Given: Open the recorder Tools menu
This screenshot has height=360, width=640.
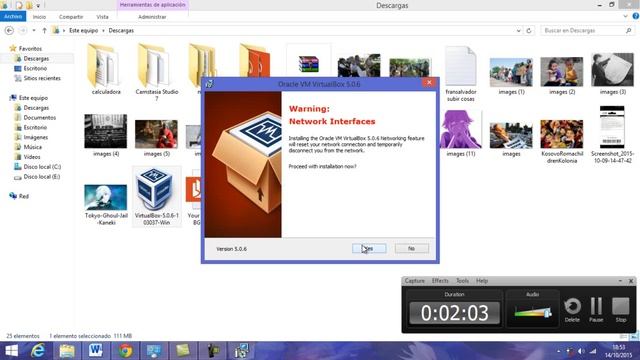Looking at the screenshot, I should (462, 281).
